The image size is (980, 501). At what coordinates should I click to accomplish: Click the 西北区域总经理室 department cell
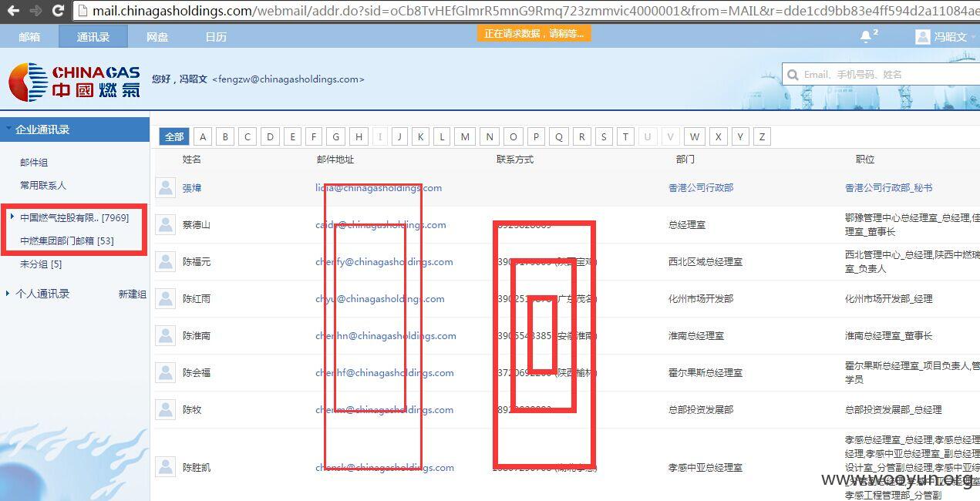pyautogui.click(x=706, y=262)
